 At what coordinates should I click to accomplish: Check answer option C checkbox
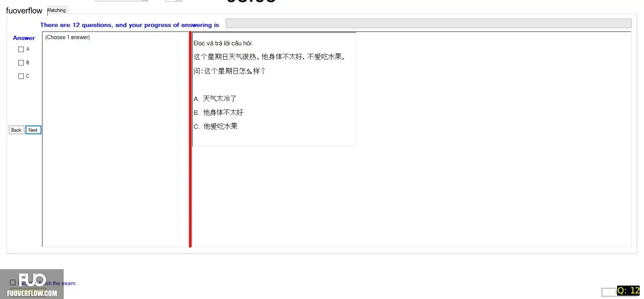21,76
